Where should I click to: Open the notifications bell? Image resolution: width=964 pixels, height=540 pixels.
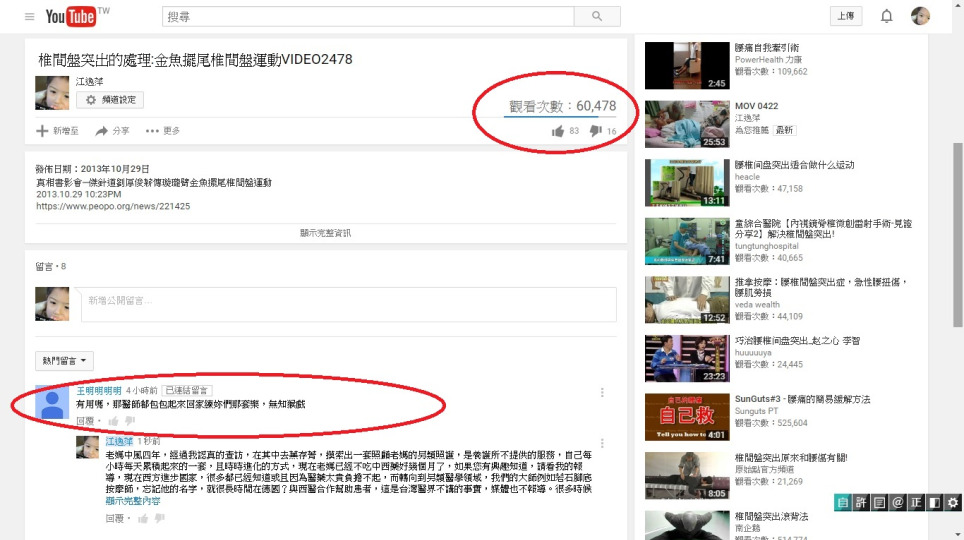886,16
